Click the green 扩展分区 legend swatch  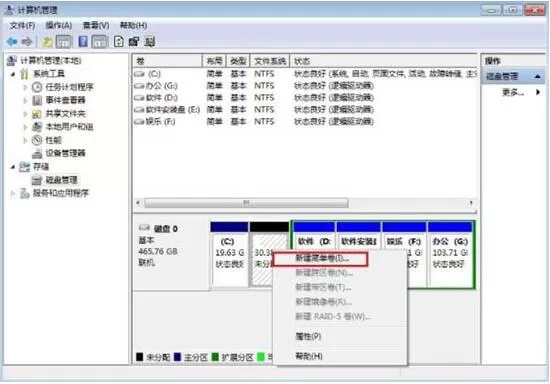point(215,357)
